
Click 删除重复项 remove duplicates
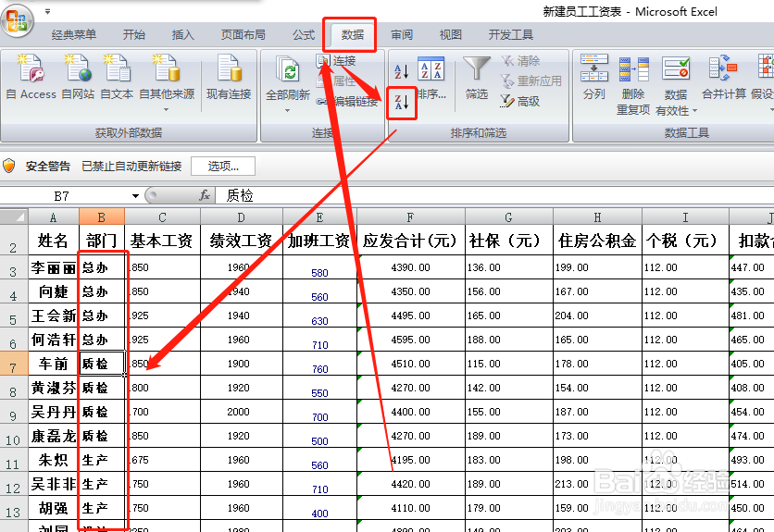click(x=633, y=85)
